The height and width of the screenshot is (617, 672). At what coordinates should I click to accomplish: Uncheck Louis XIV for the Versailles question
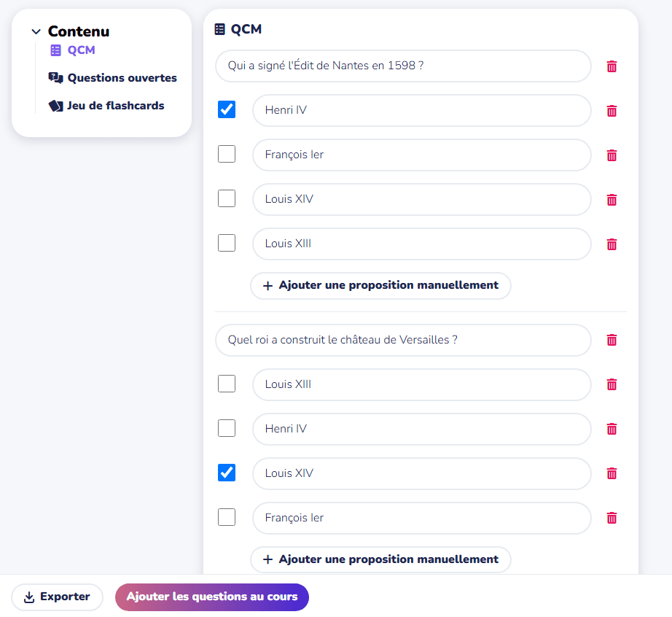[x=227, y=473]
